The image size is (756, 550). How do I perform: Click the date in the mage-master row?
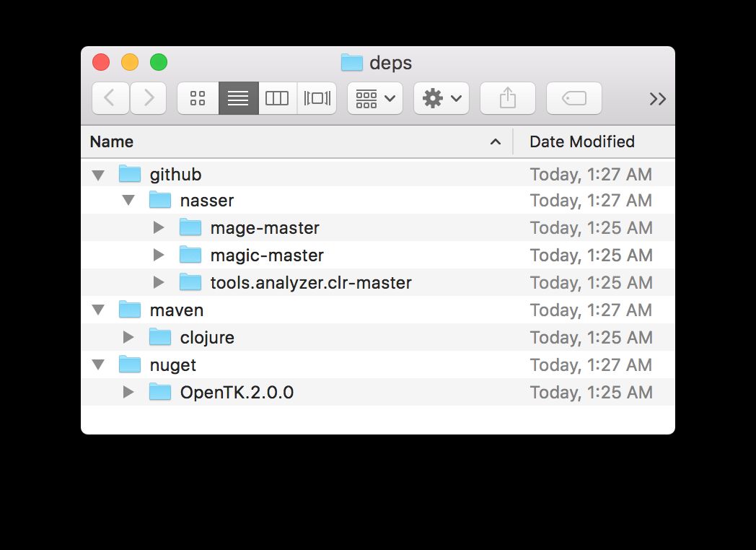591,228
